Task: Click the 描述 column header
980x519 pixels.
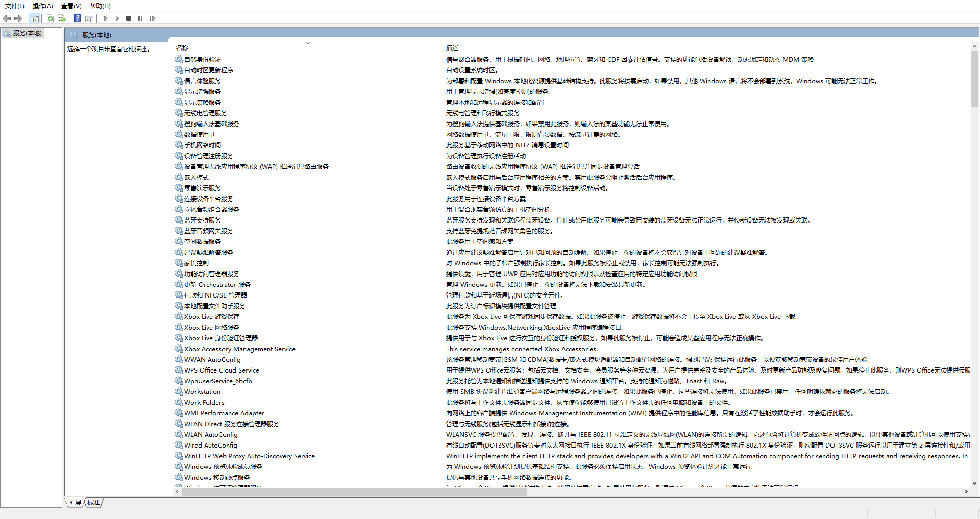Action: pos(452,48)
